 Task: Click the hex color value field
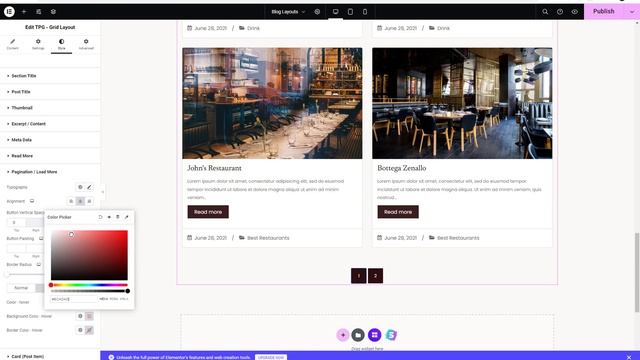coord(74,299)
